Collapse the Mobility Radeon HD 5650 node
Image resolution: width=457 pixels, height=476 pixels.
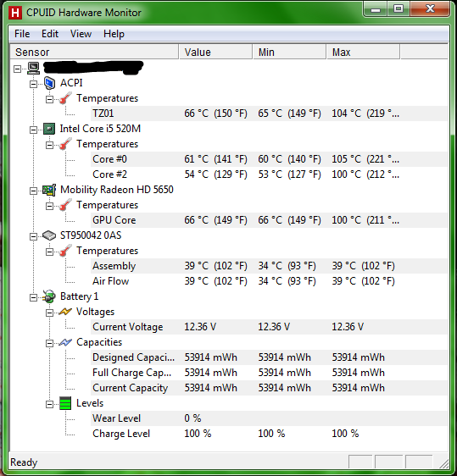[33, 191]
